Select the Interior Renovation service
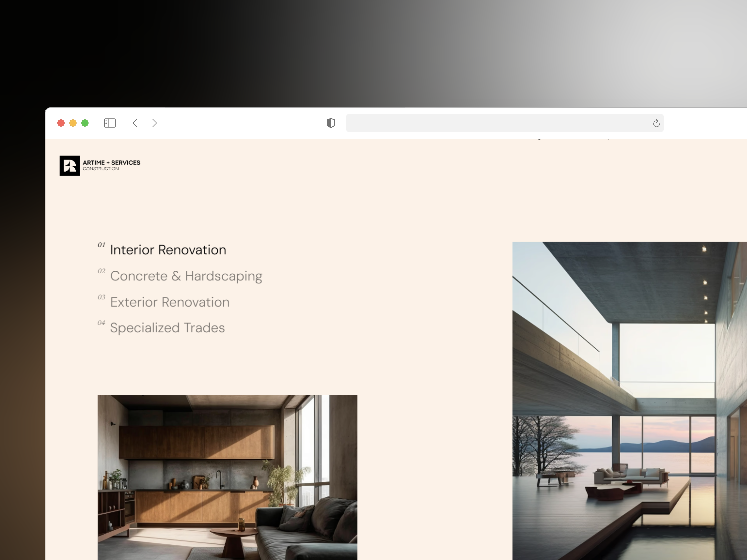747x560 pixels. (168, 250)
